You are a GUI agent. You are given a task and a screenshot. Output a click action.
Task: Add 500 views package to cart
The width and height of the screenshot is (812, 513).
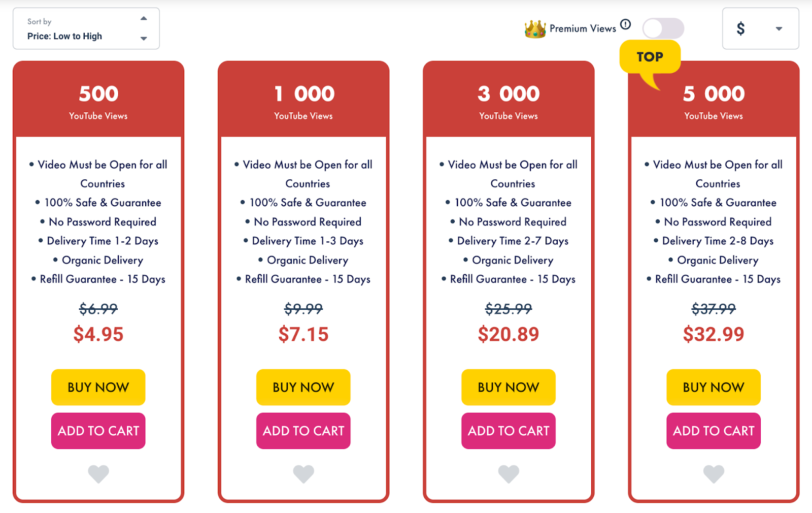click(98, 431)
